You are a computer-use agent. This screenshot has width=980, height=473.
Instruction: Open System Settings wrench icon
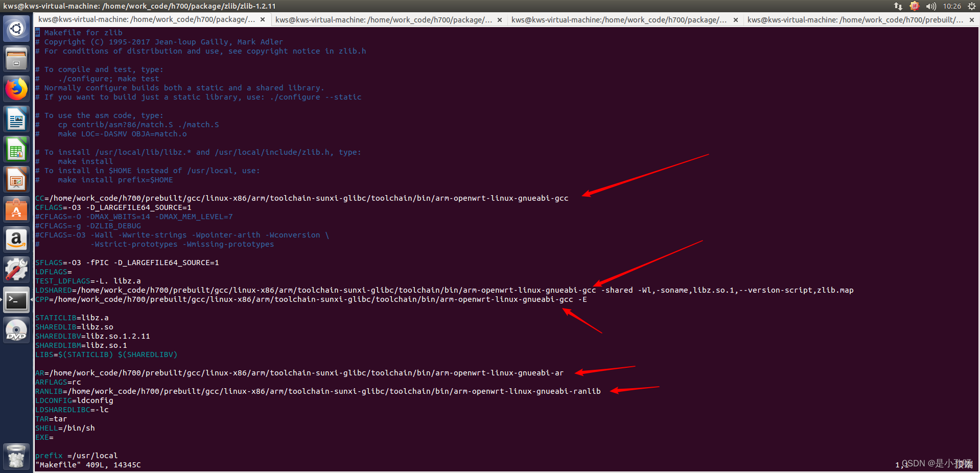point(16,270)
